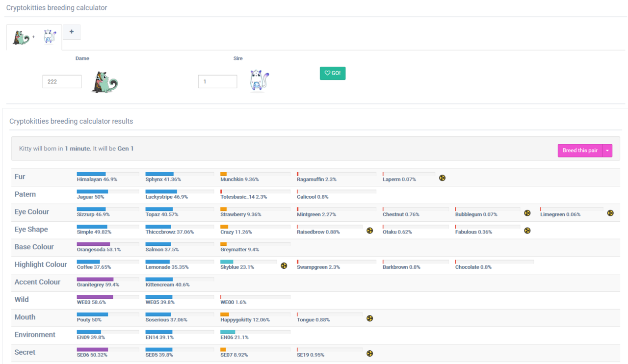This screenshot has height=364, width=628.
Task: Click the Sphynx 41.36% label
Action: click(163, 180)
